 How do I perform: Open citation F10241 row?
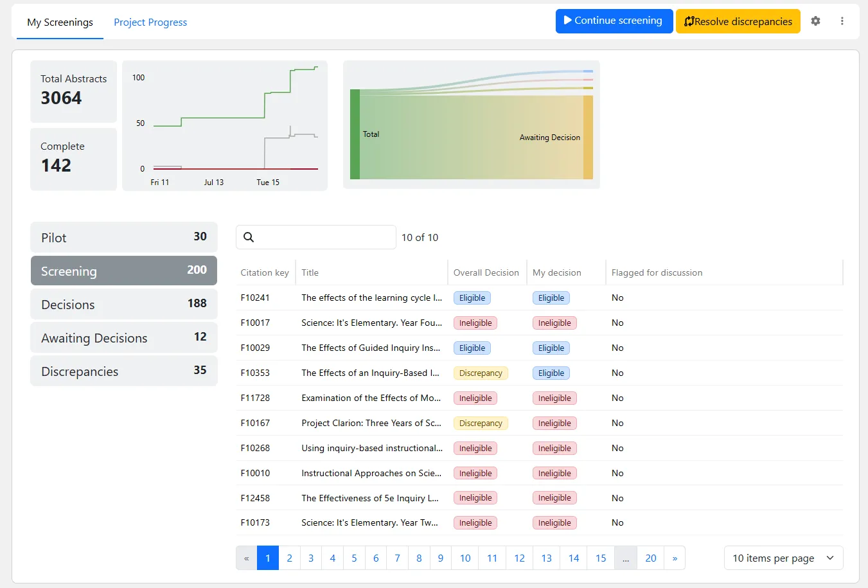(x=539, y=298)
